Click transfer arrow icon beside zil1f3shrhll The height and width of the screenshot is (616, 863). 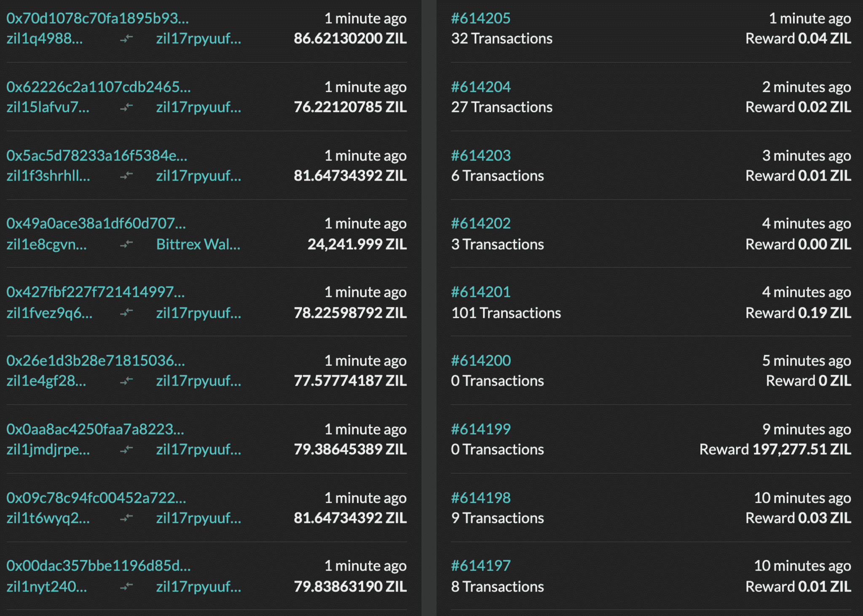[x=126, y=176]
